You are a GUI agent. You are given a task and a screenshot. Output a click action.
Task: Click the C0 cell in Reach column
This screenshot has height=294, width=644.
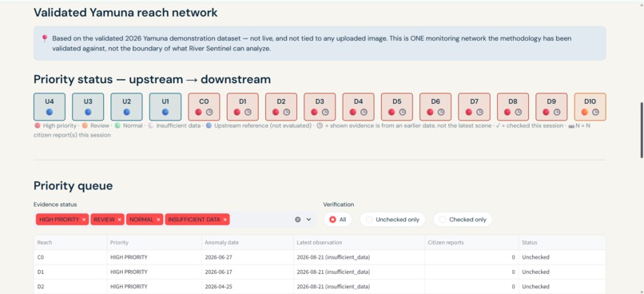[70, 257]
